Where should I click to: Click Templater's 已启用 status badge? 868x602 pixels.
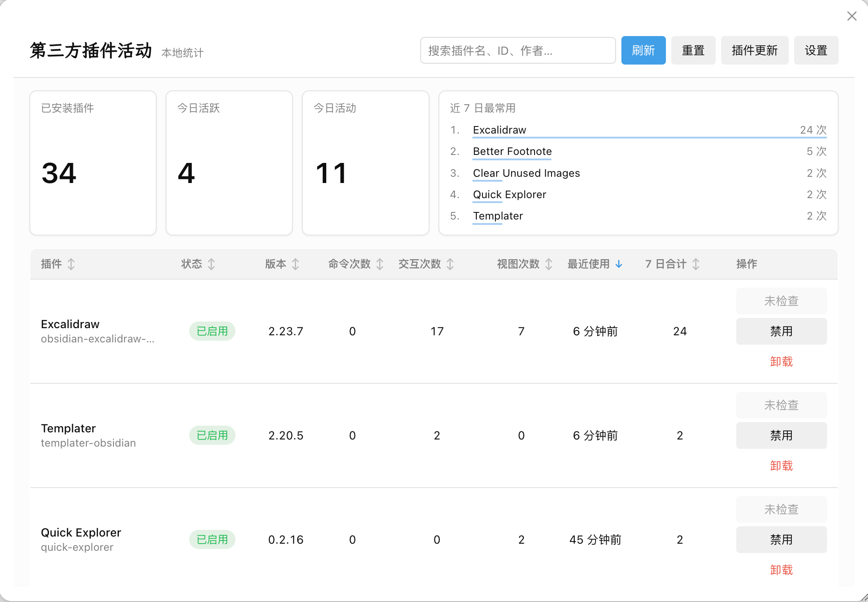point(212,435)
